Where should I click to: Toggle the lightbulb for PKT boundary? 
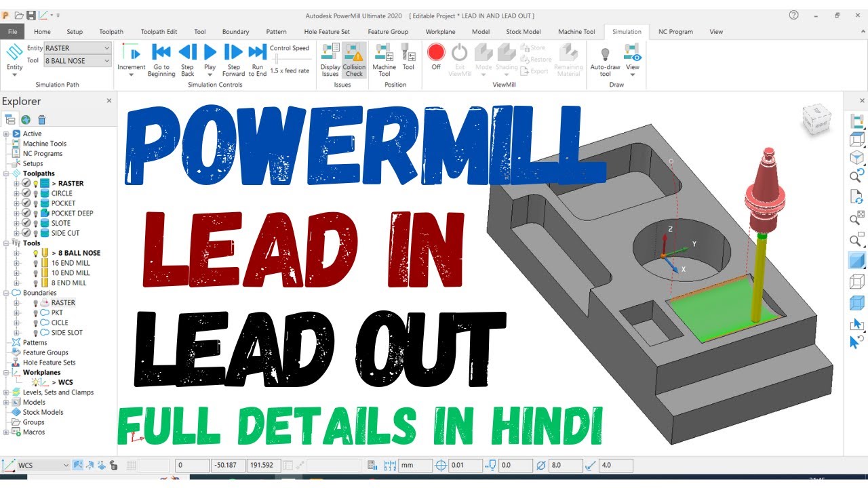click(35, 312)
